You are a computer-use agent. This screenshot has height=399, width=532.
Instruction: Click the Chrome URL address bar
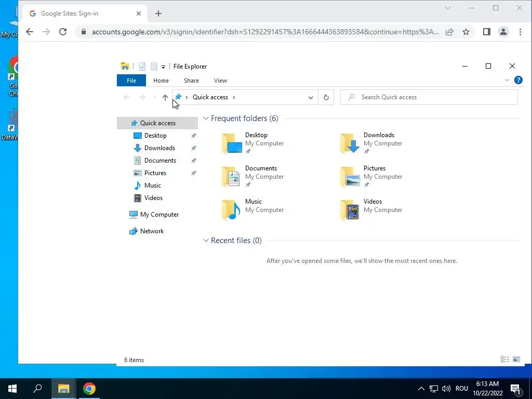tap(265, 32)
